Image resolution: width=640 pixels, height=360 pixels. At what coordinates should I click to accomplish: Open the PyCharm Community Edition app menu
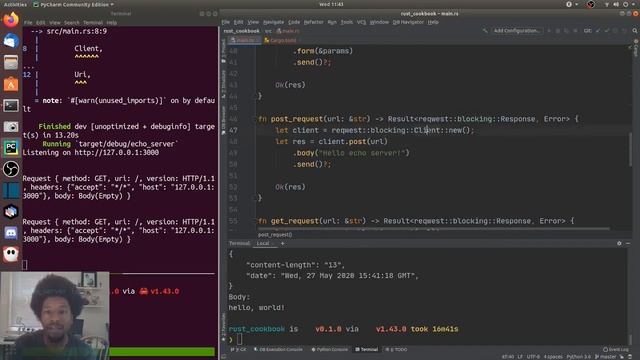[x=73, y=4]
